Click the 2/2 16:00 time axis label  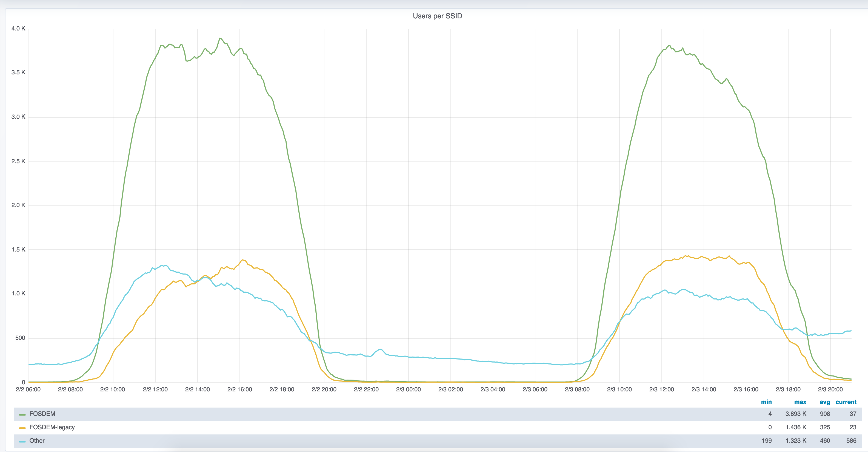point(239,389)
